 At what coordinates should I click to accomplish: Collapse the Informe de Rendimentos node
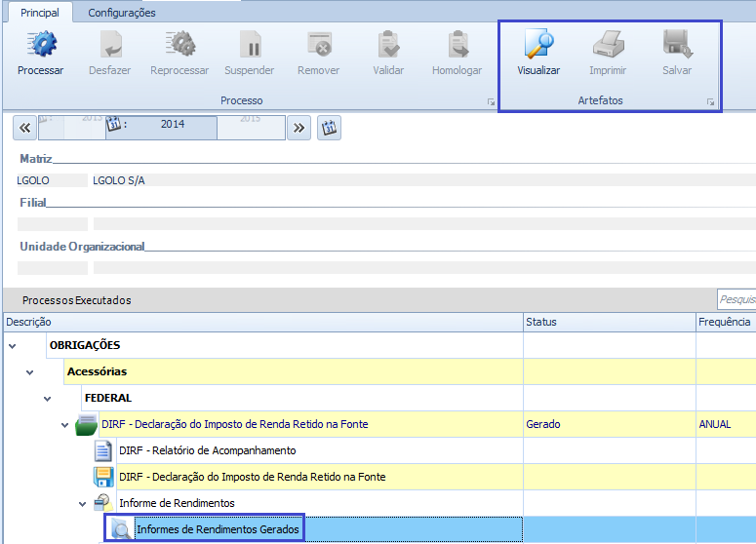(x=83, y=503)
